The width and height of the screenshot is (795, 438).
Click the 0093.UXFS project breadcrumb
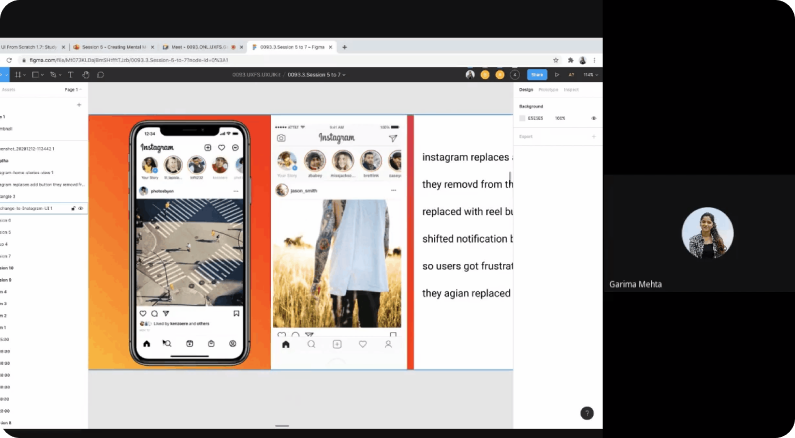(256, 75)
